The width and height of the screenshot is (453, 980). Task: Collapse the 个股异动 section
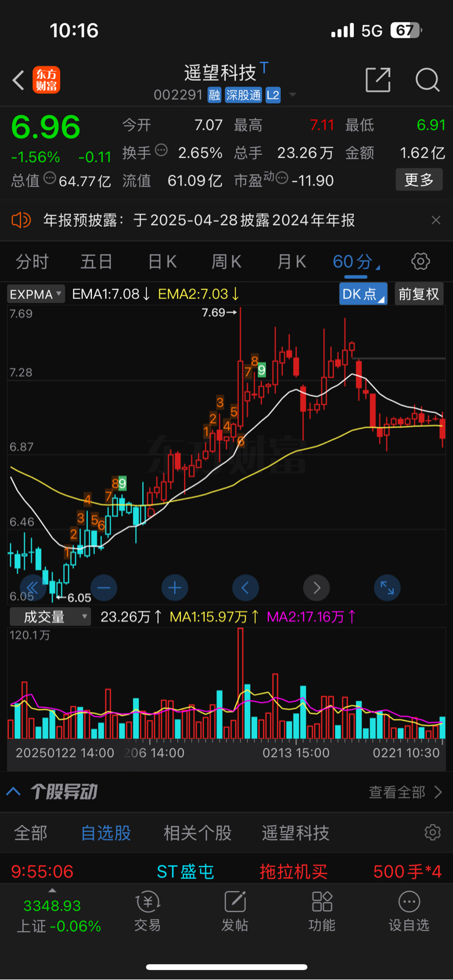(14, 791)
